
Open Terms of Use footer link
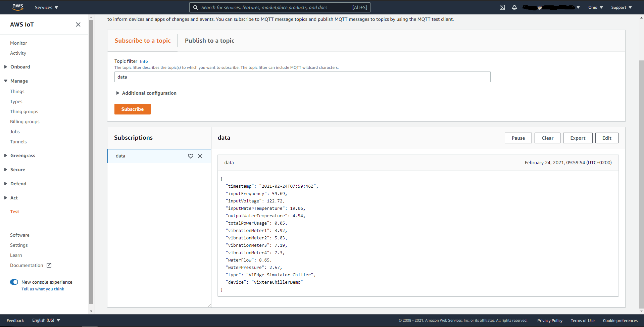(583, 321)
